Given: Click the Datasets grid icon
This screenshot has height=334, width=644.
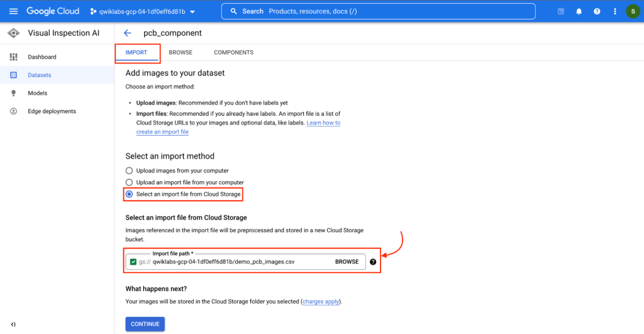Looking at the screenshot, I should [x=14, y=75].
